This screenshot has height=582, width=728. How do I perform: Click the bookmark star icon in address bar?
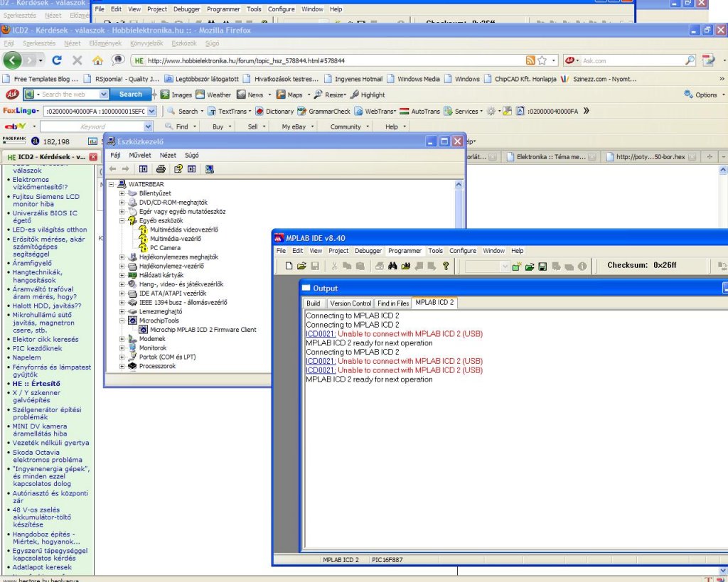[x=542, y=60]
